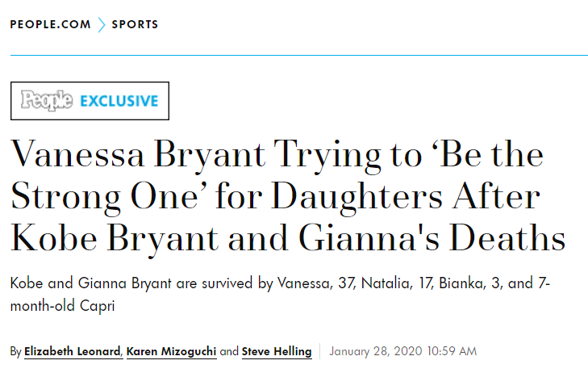Click the vertical separator before the date
Screen dimensions: 588x373
(320, 351)
